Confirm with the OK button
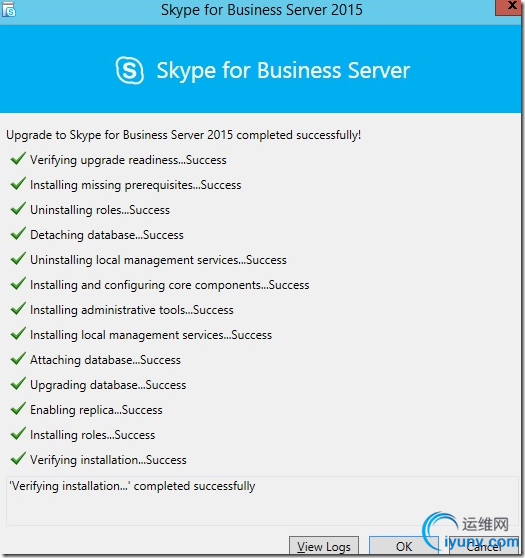This screenshot has width=525, height=558. [x=404, y=546]
